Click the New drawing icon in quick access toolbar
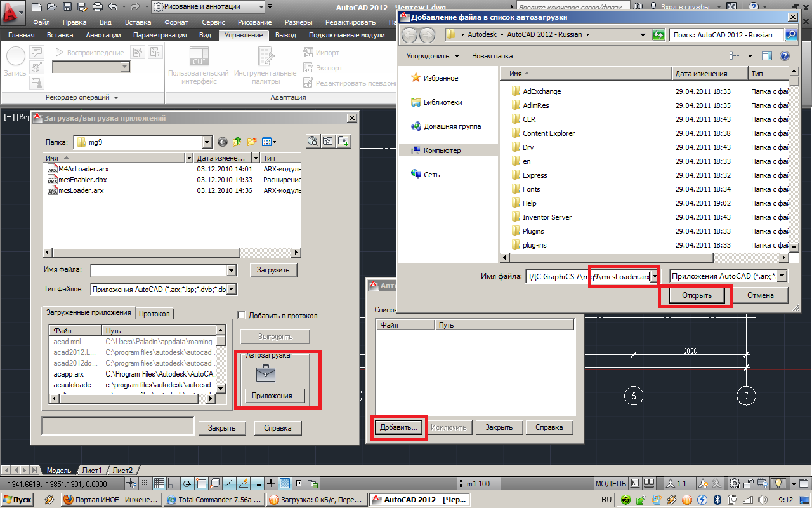Image resolution: width=812 pixels, height=508 pixels. [x=36, y=7]
